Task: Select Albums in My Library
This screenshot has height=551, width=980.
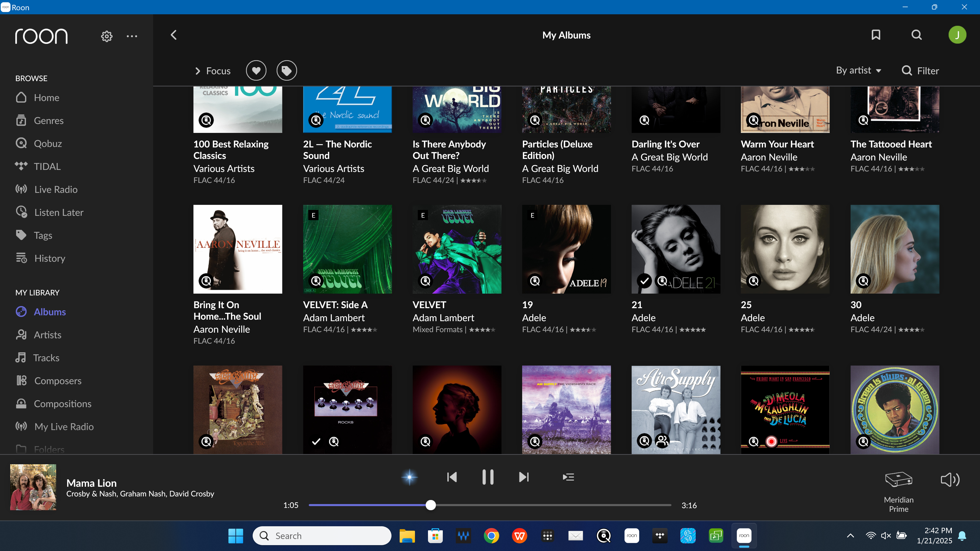Action: pyautogui.click(x=41, y=312)
